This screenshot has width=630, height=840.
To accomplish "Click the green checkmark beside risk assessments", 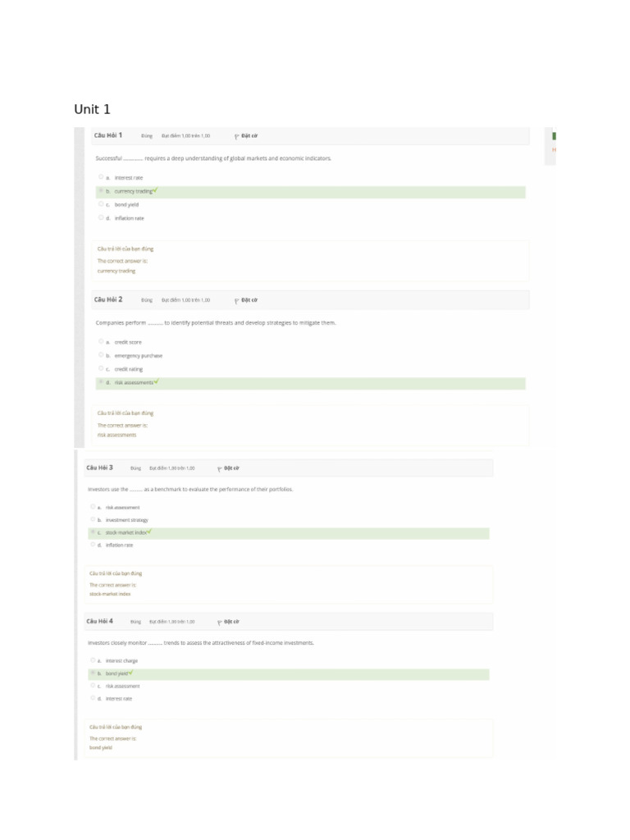I will click(156, 381).
